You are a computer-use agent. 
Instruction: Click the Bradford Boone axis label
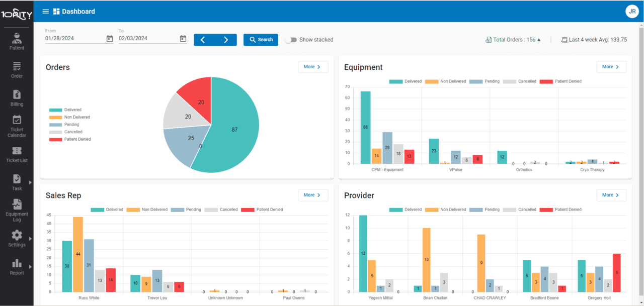[544, 298]
